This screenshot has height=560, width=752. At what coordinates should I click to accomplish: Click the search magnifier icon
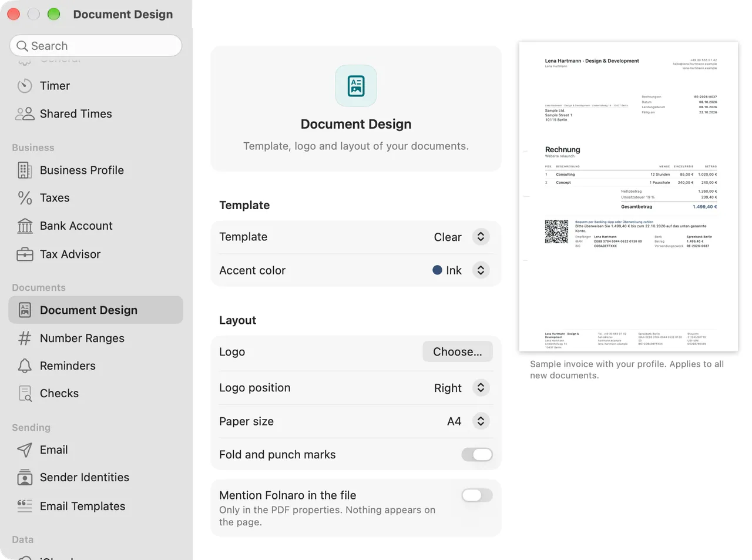pyautogui.click(x=22, y=46)
